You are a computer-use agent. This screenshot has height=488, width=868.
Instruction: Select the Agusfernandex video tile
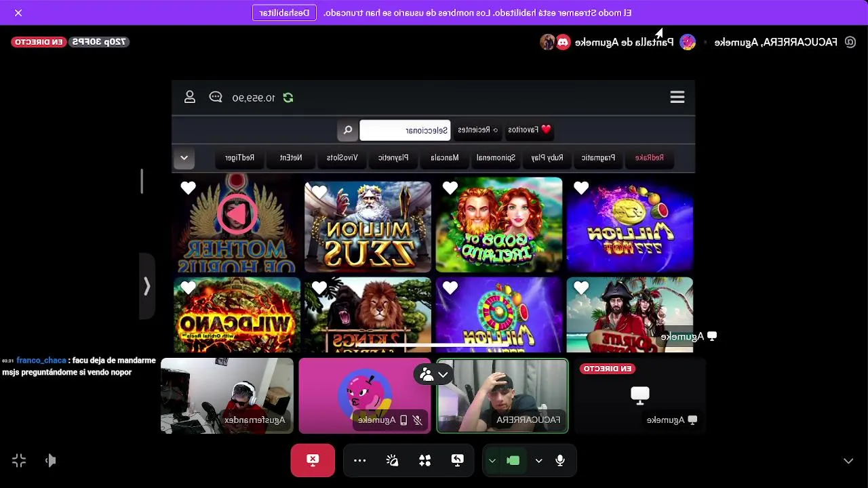click(x=227, y=396)
